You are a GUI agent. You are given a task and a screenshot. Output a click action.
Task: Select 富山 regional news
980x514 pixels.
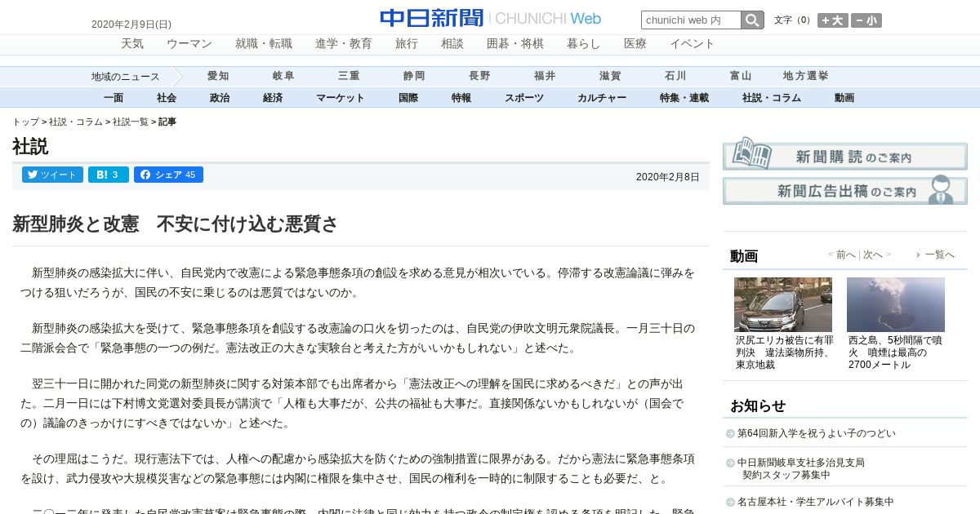tap(741, 76)
